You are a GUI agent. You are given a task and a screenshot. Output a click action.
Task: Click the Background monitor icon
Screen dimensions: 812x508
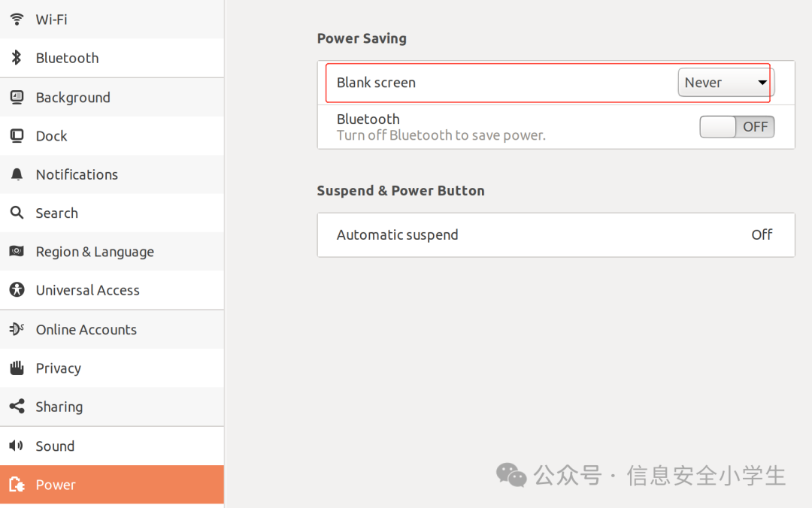coord(17,97)
